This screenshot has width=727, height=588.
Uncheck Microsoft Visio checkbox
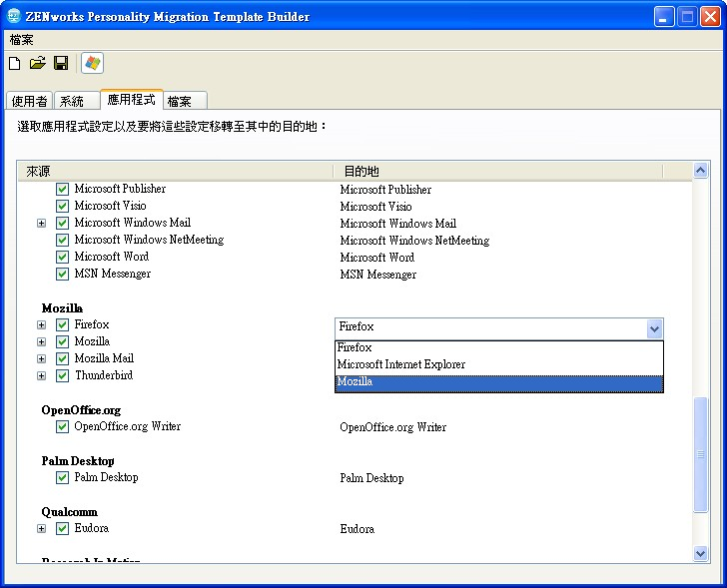(x=62, y=206)
